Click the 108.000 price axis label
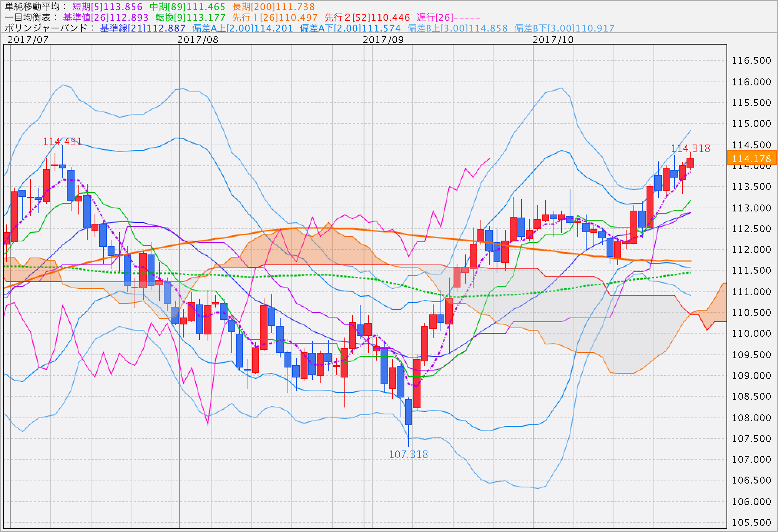 coord(751,418)
